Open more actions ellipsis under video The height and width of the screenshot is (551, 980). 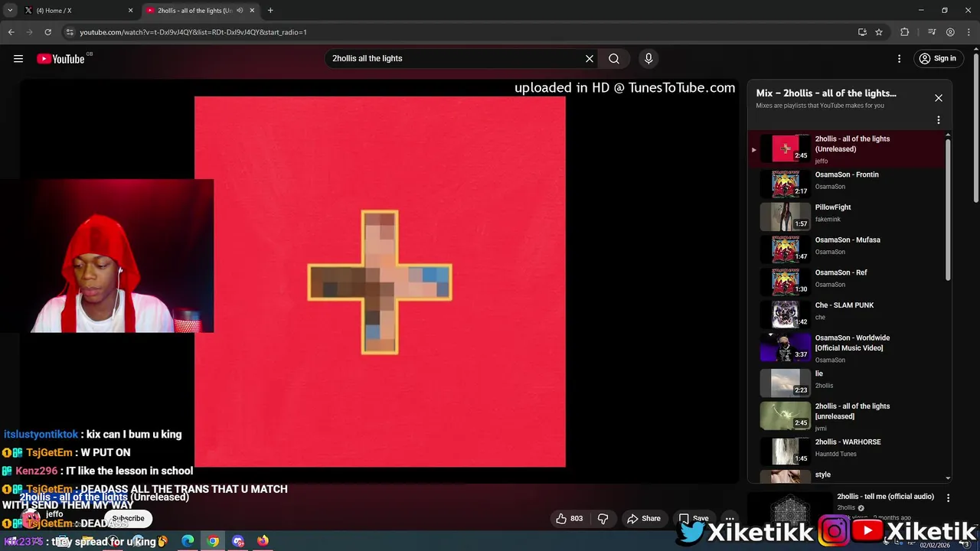click(730, 518)
